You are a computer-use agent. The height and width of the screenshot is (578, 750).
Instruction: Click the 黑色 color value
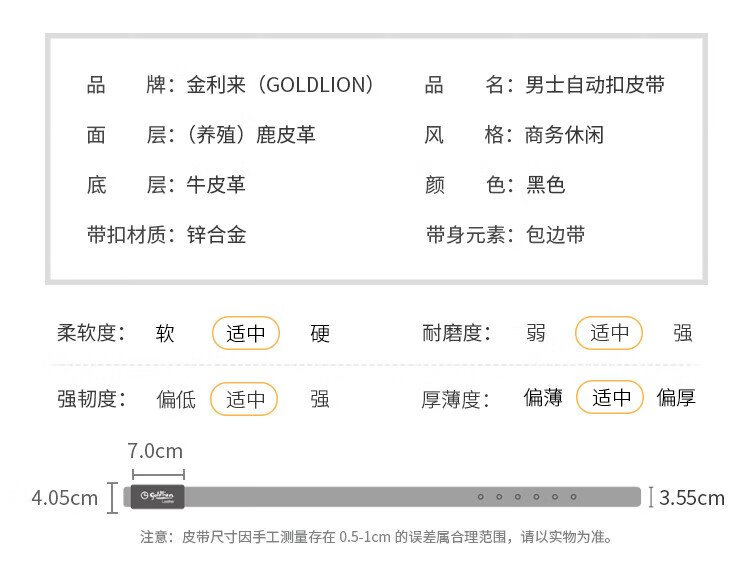(546, 185)
